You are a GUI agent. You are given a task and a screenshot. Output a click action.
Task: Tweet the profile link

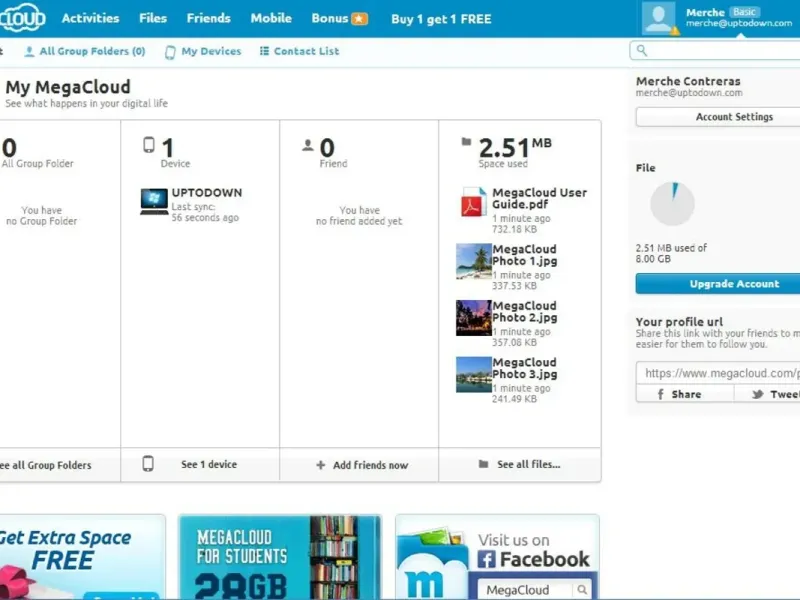[x=767, y=394]
